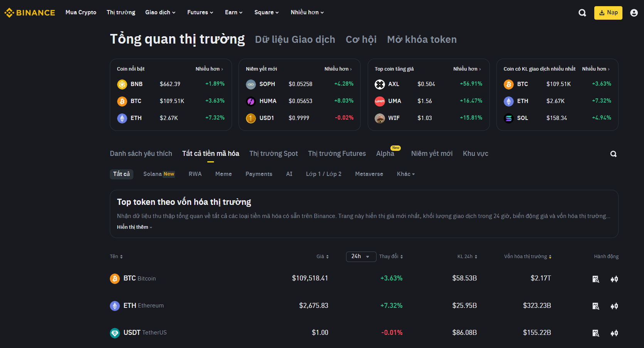Switch to Mở khóa token tab
This screenshot has width=644, height=348.
click(422, 39)
